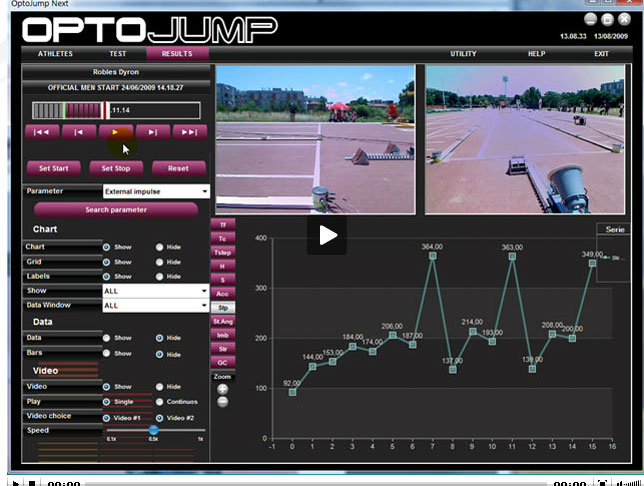This screenshot has height=486, width=644.
Task: Select the Imb parameter button
Action: [223, 335]
